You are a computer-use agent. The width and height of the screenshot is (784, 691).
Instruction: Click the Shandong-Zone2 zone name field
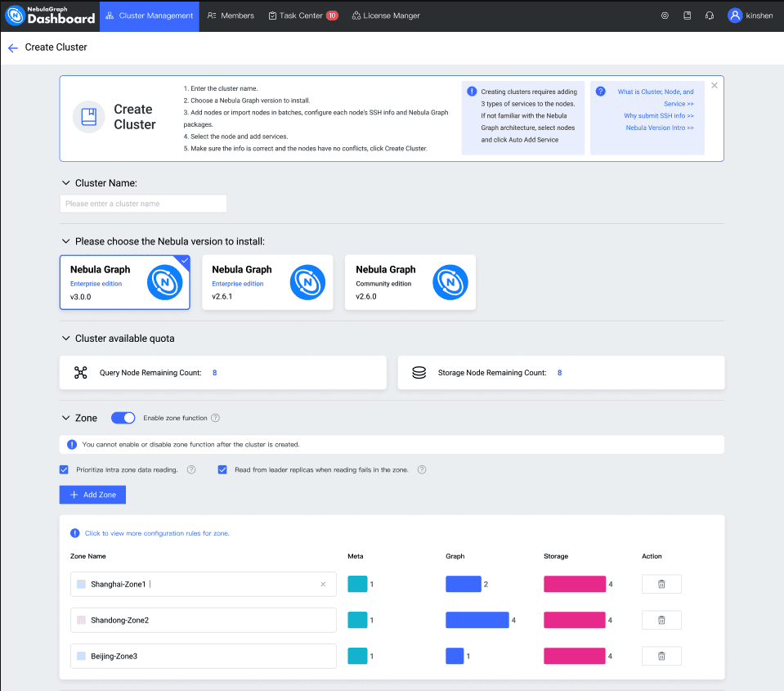204,620
